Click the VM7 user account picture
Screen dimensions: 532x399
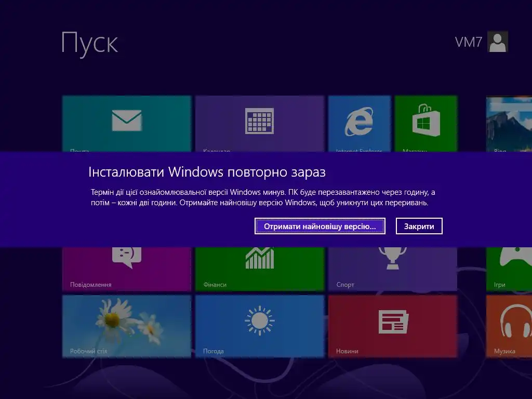point(497,42)
